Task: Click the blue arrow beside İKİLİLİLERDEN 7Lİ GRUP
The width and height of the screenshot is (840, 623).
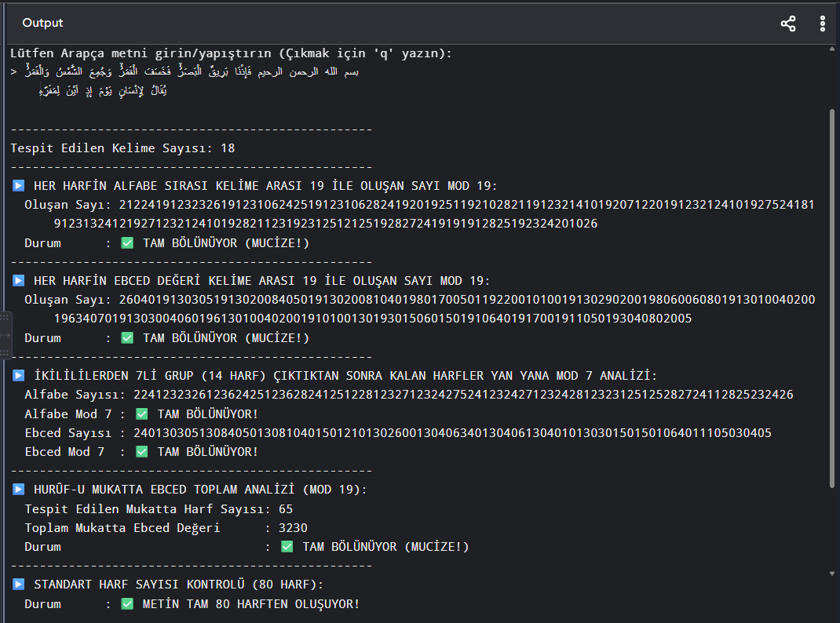Action: pos(19,375)
